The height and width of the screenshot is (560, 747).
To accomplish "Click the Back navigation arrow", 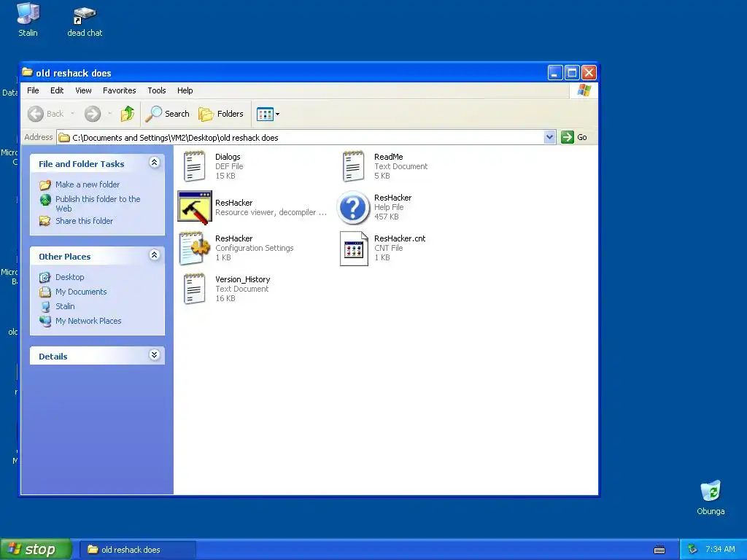I will (36, 114).
